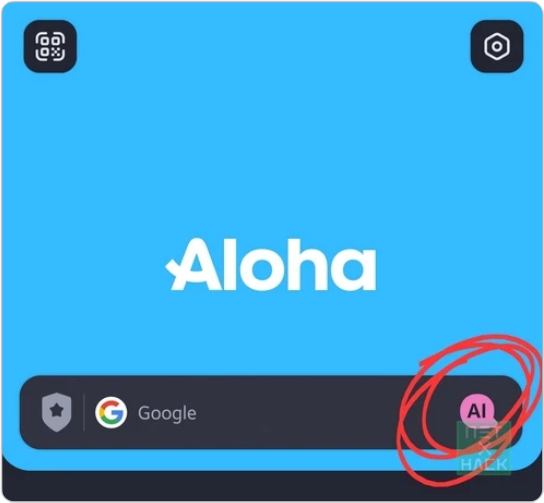Click the white Aloha logo
This screenshot has height=503, width=544.
(271, 264)
